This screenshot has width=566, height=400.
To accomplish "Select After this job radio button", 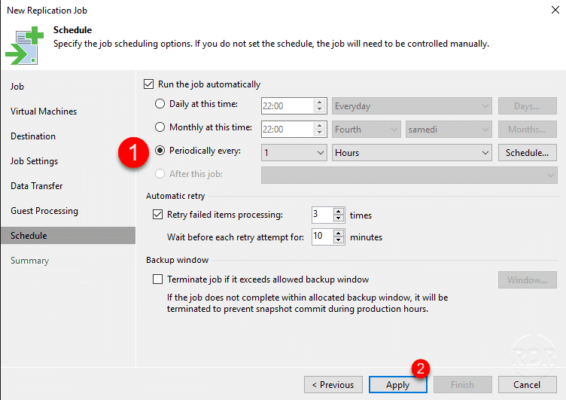I will [x=160, y=174].
